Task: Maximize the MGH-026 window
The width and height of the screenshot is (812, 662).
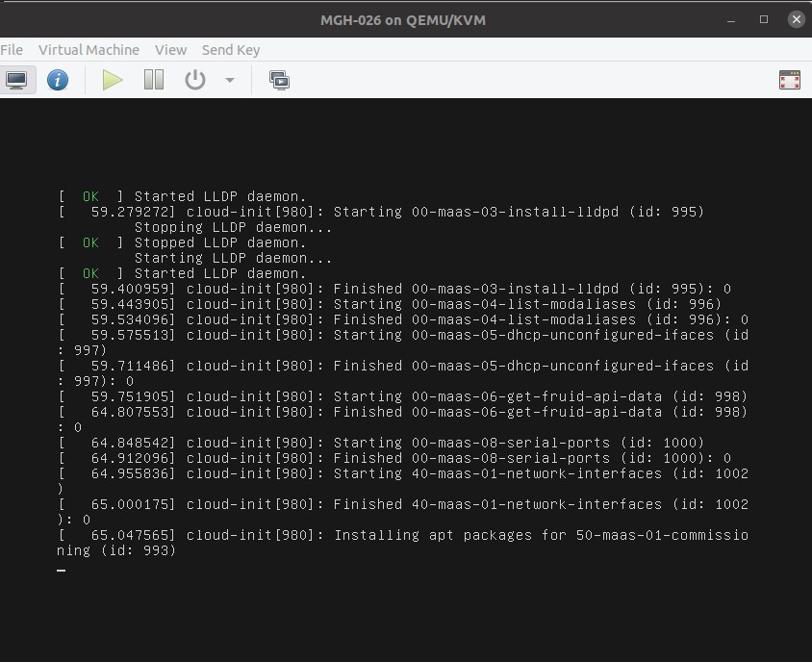Action: (764, 19)
